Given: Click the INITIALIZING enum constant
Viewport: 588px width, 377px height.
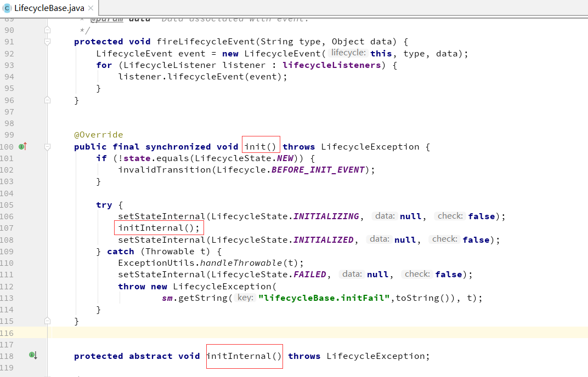Looking at the screenshot, I should [x=326, y=216].
